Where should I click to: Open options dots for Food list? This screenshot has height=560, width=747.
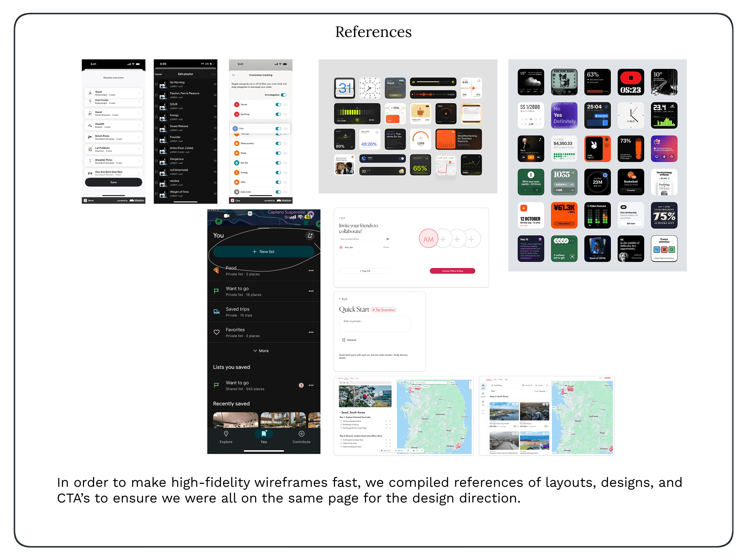coord(311,271)
